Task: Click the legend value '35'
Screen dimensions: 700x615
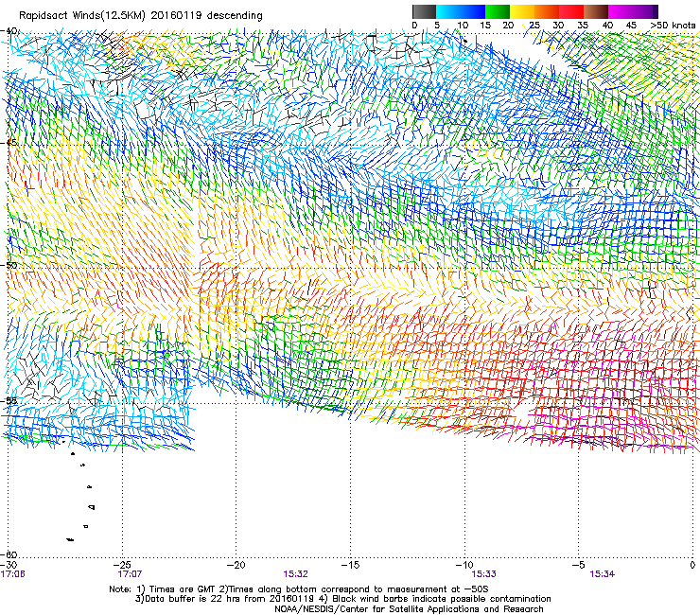Action: [x=583, y=26]
